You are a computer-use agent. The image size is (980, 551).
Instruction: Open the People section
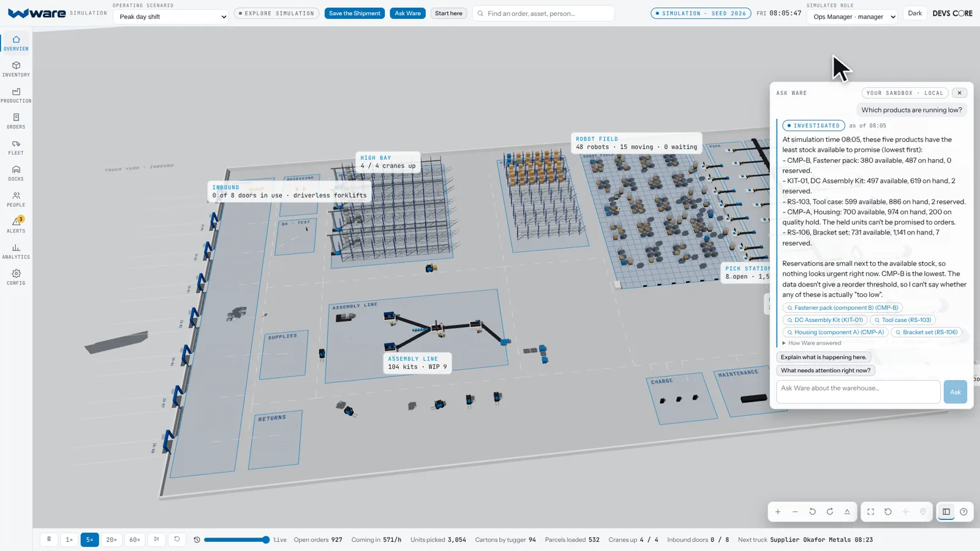(16, 200)
